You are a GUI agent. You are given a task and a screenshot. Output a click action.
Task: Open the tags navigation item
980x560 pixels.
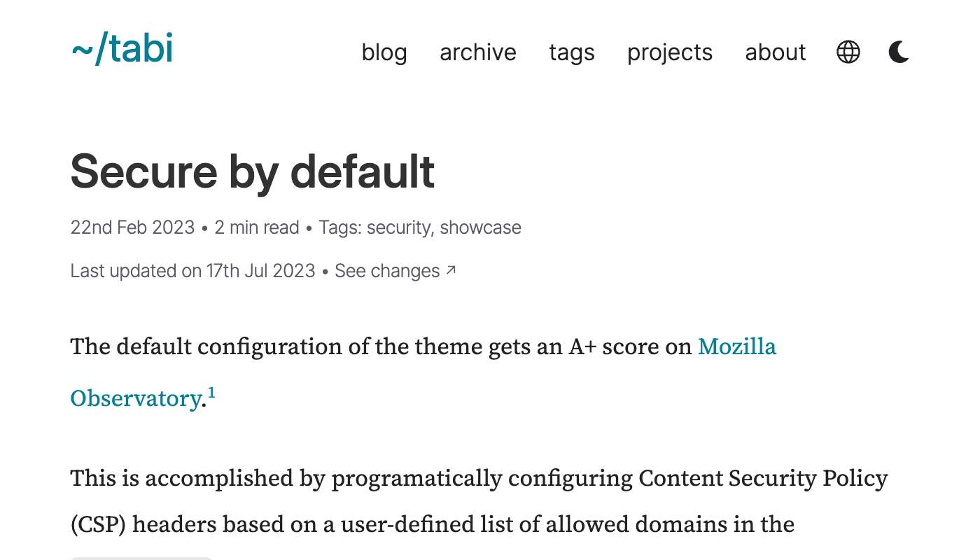click(x=571, y=52)
